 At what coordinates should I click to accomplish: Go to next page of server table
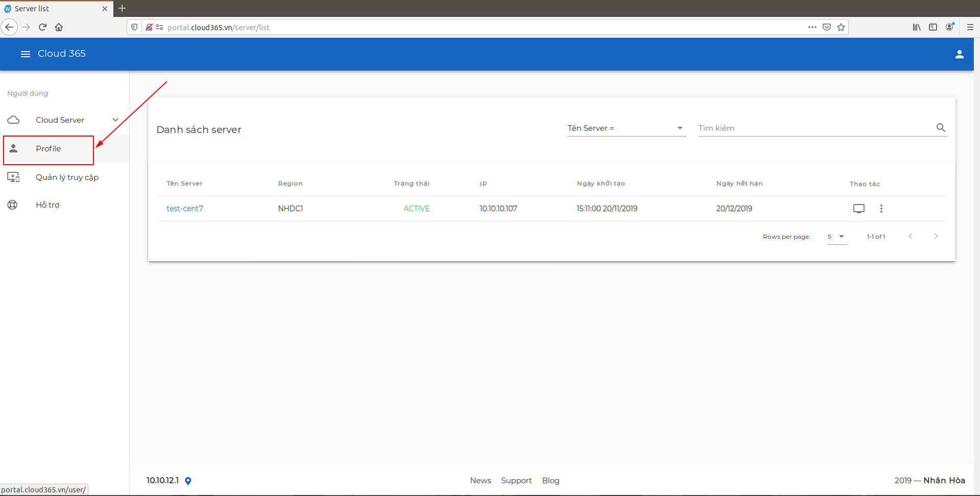[x=936, y=236]
